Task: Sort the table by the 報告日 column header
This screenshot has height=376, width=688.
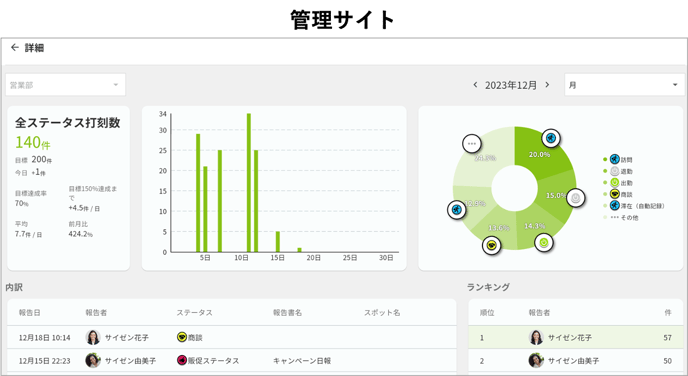Action: [29, 312]
